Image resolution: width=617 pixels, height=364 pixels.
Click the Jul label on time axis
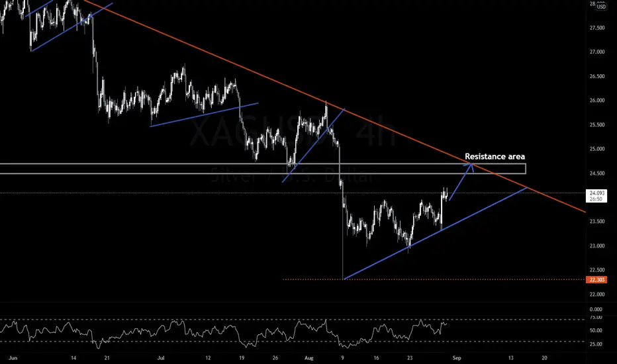click(161, 358)
